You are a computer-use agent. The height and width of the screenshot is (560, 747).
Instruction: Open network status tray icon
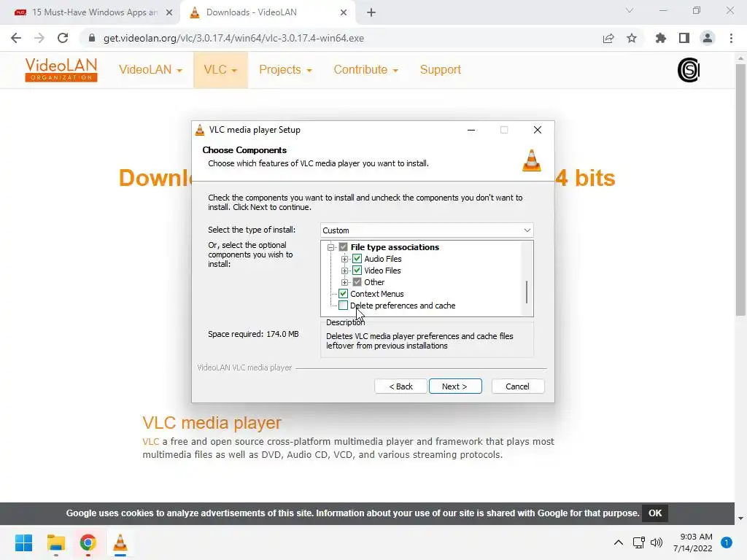click(x=638, y=542)
